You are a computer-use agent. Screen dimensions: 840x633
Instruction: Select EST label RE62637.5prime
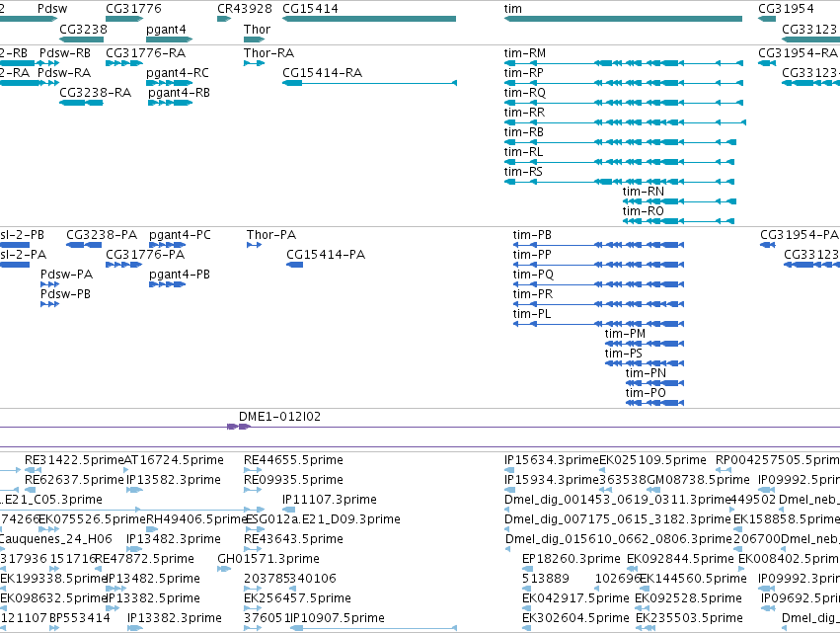tap(74, 480)
